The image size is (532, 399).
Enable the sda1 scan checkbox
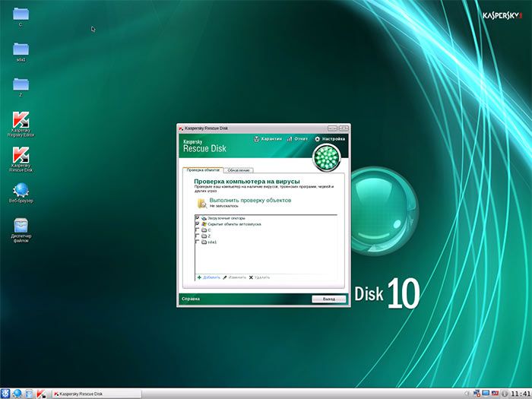point(197,242)
